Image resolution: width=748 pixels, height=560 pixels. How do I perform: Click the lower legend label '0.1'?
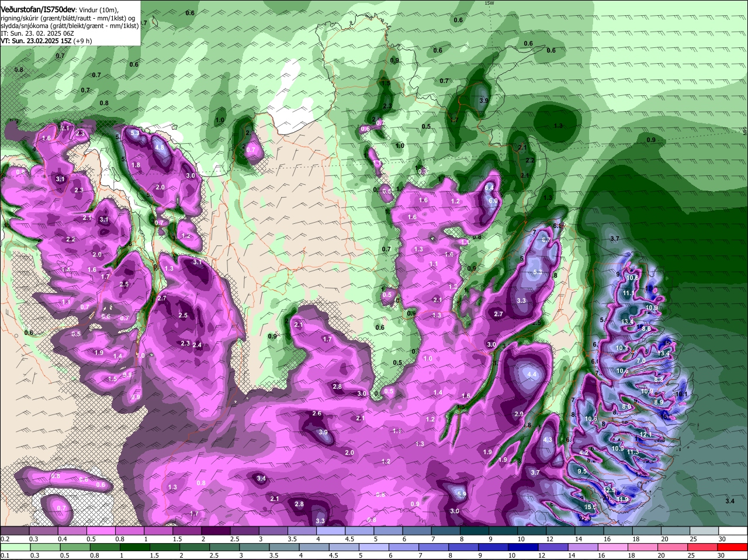[x=5, y=555]
